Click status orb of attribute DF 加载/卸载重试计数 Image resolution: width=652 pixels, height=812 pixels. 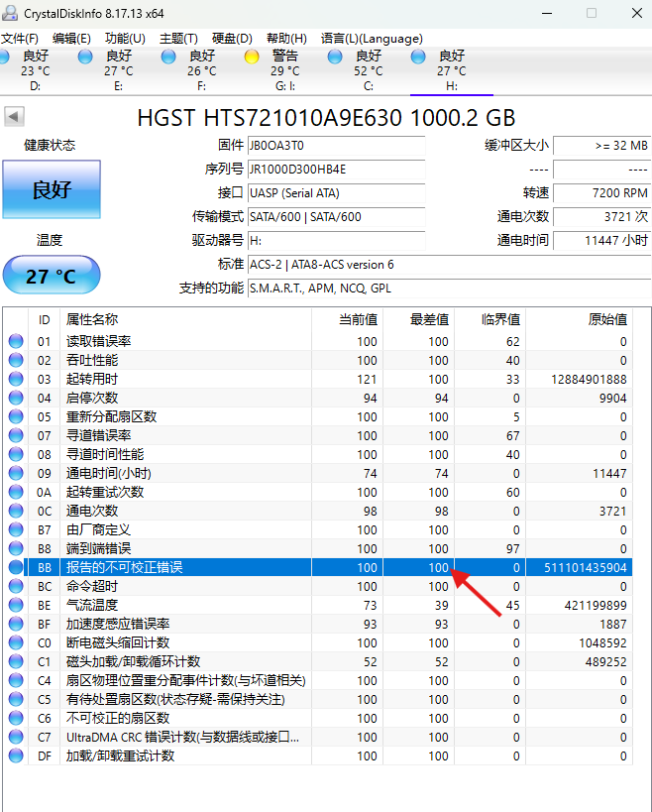pyautogui.click(x=16, y=755)
